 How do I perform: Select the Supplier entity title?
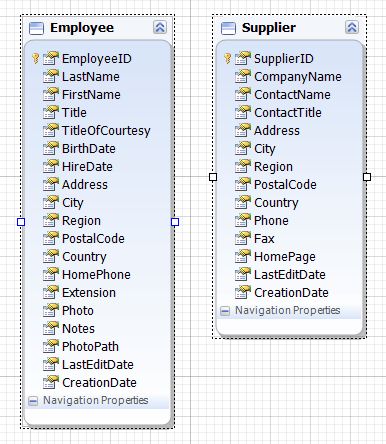pos(269,28)
